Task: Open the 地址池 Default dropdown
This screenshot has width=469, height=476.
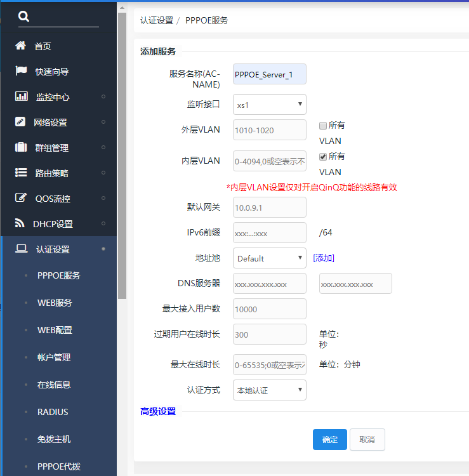Action: click(270, 258)
